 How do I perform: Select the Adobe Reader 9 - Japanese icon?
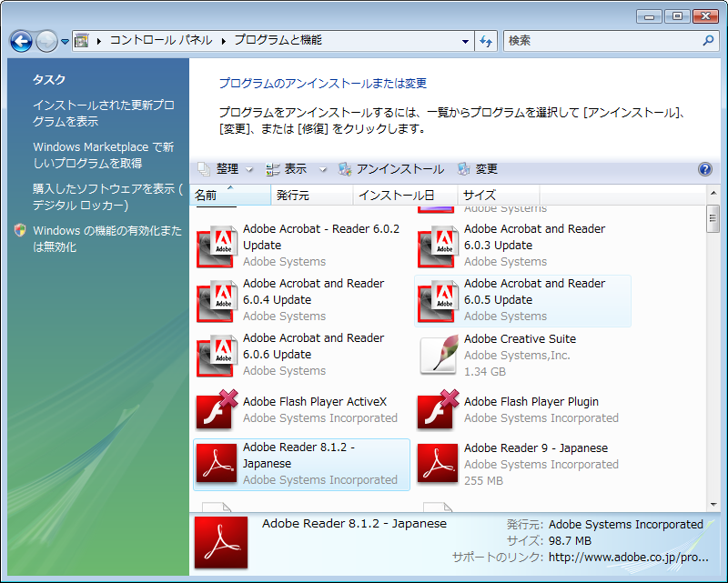click(x=438, y=463)
